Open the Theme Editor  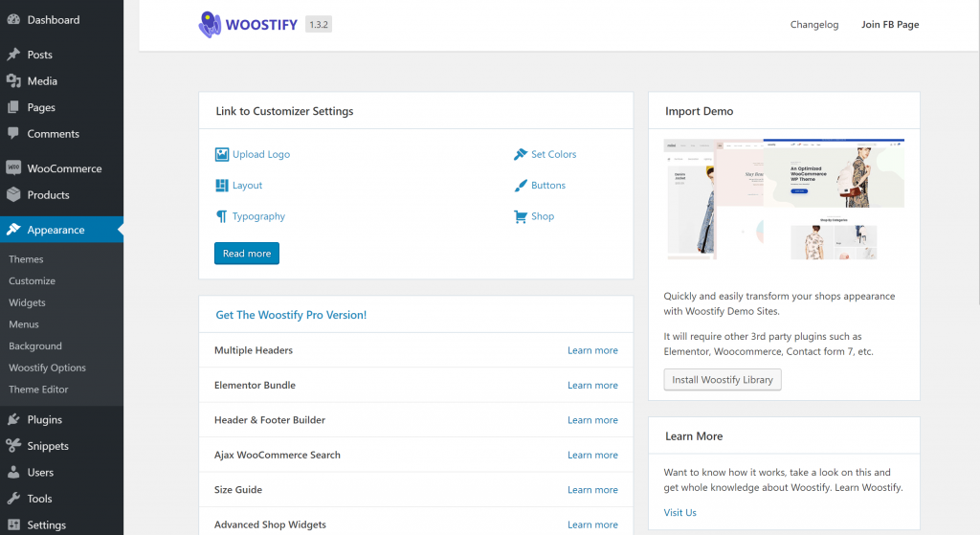click(38, 389)
